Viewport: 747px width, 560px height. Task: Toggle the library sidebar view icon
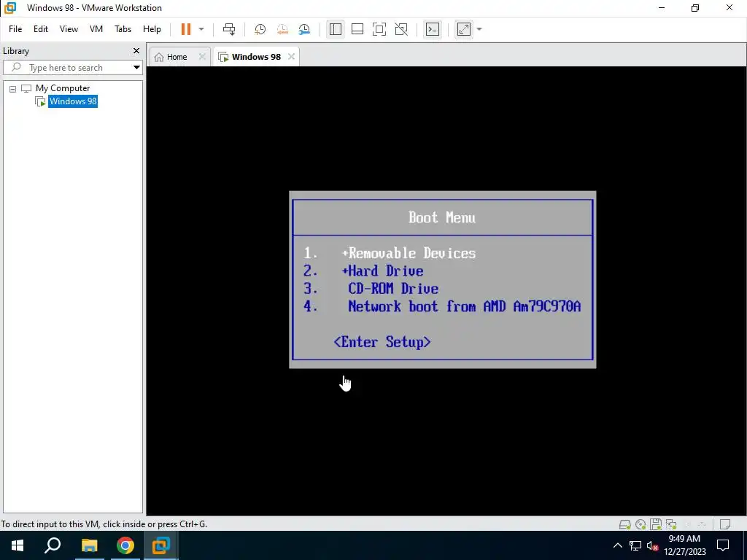(336, 29)
